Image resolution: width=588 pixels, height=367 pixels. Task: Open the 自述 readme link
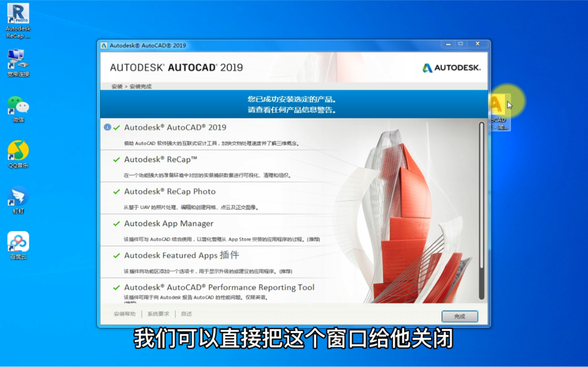coord(186,314)
